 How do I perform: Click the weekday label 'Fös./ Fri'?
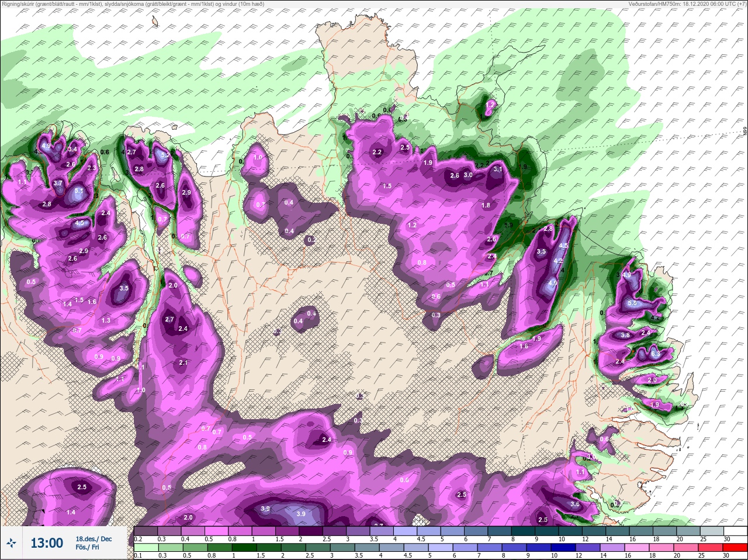[87, 547]
